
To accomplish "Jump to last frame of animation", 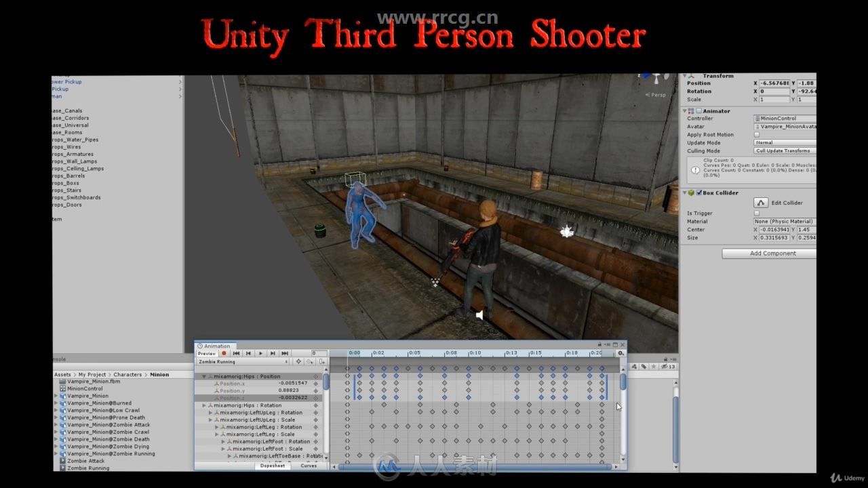I will click(x=285, y=353).
